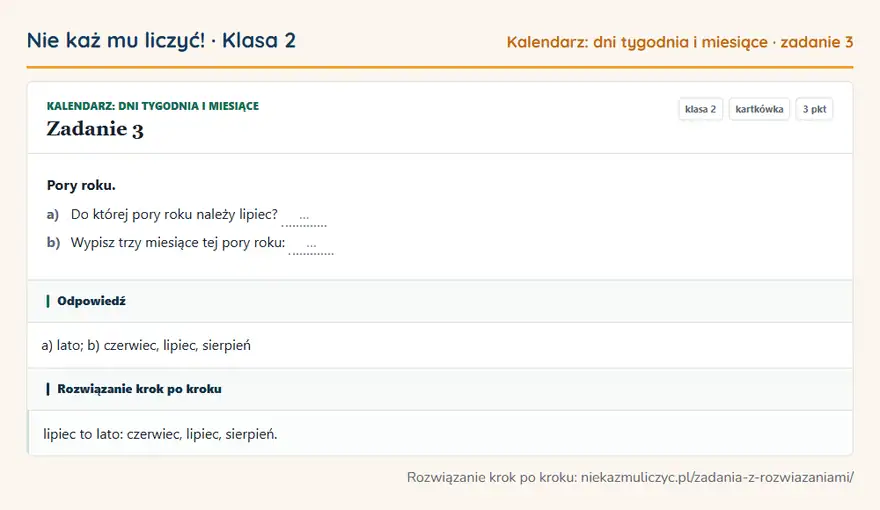Image resolution: width=880 pixels, height=510 pixels.
Task: Open the niekazmuliczyc.pl/zadania-z-rozwiazaniami/ footer link
Action: point(717,477)
